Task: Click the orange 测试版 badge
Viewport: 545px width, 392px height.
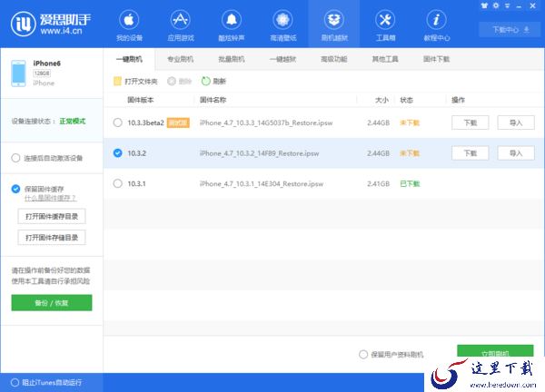Action: tap(178, 122)
